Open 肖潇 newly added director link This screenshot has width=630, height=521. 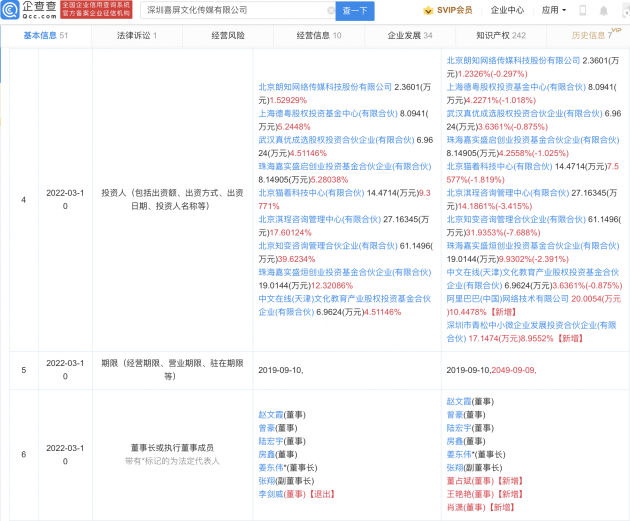(x=454, y=507)
